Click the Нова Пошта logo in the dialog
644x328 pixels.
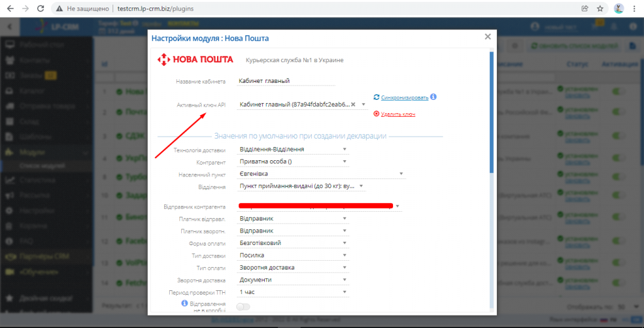point(196,60)
